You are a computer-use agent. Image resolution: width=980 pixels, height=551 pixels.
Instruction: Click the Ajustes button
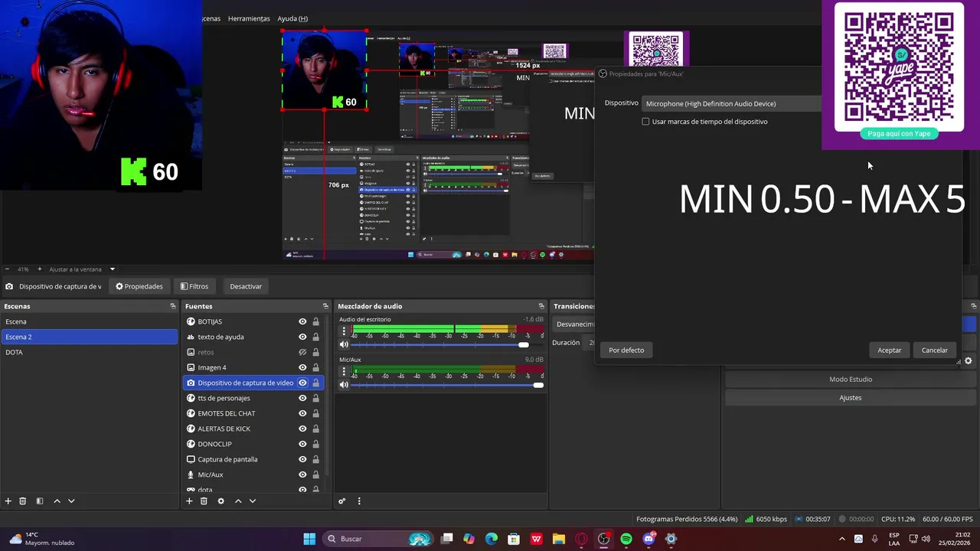[850, 397]
